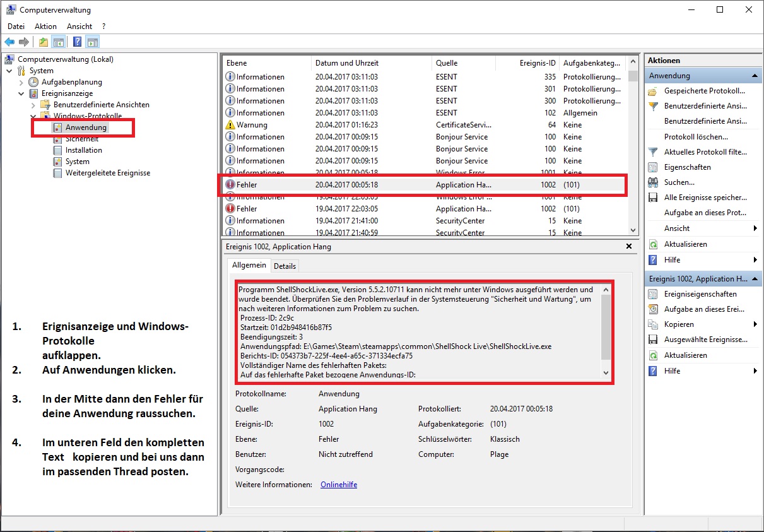The width and height of the screenshot is (764, 532).
Task: Expand Benutzerdefinierte Ansichten node
Action: pos(33,105)
